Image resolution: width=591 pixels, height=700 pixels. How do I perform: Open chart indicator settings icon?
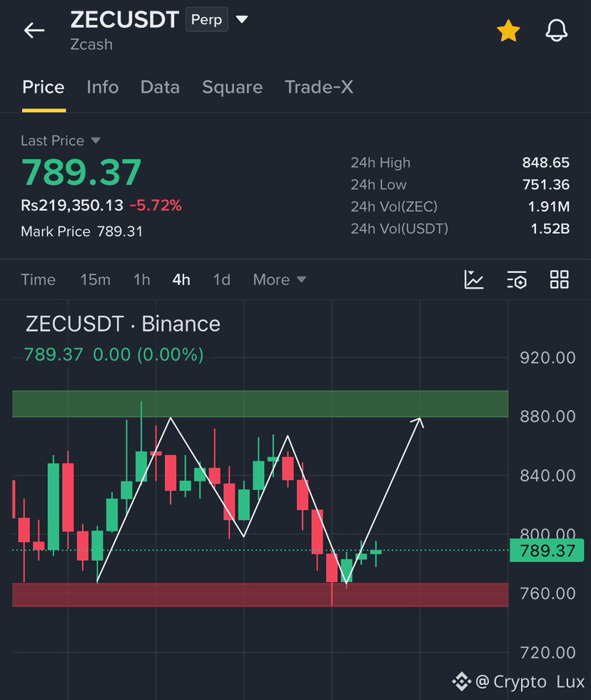point(517,280)
